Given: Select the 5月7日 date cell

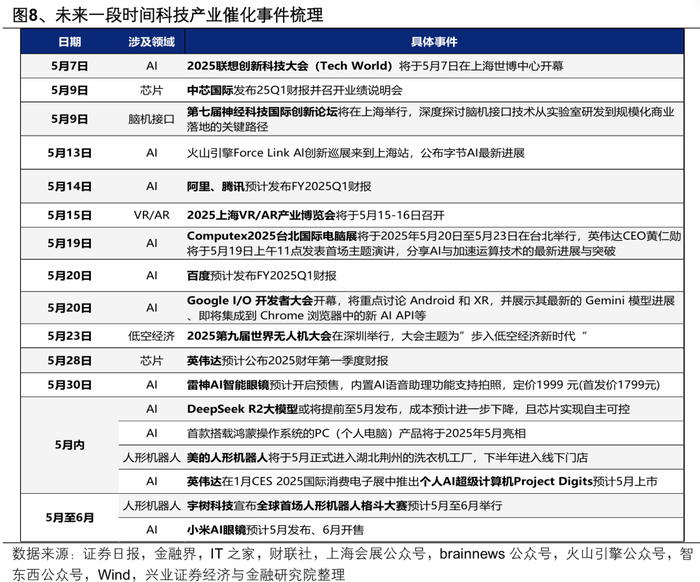Looking at the screenshot, I should [x=70, y=66].
